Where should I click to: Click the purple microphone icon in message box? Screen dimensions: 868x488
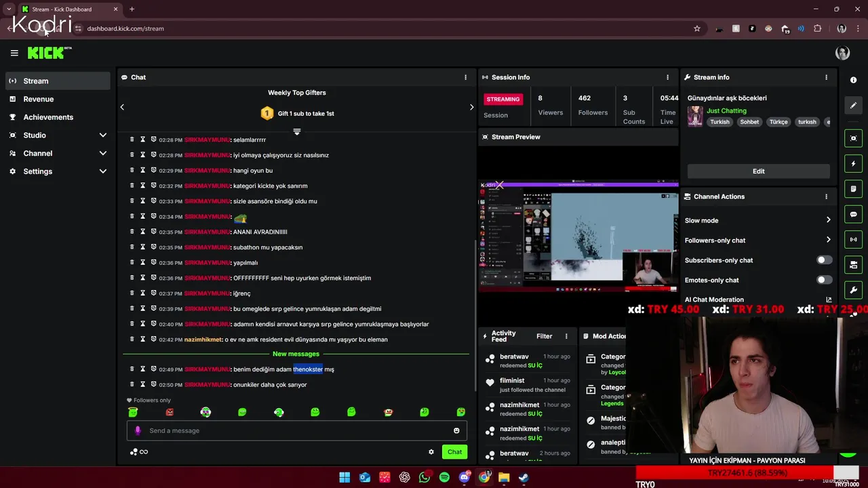(138, 430)
